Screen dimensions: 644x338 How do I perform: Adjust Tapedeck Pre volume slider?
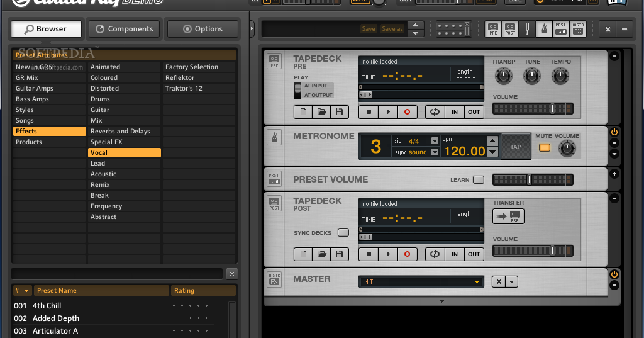click(533, 108)
